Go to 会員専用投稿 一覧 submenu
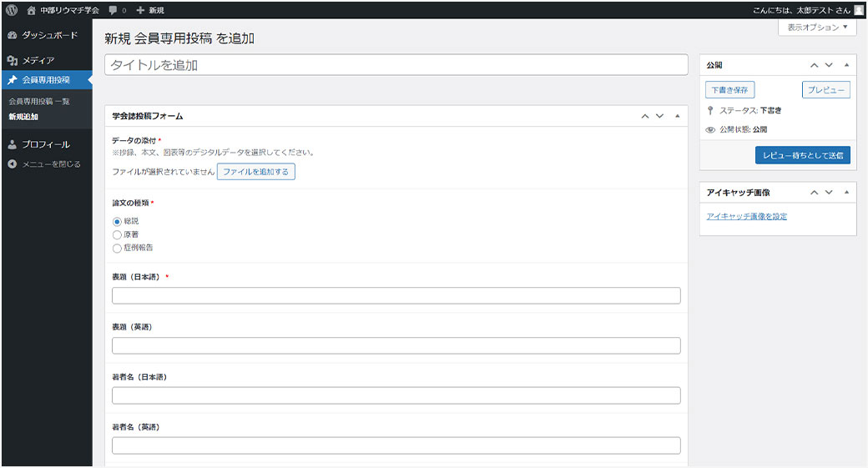This screenshot has height=468, width=868. 39,101
